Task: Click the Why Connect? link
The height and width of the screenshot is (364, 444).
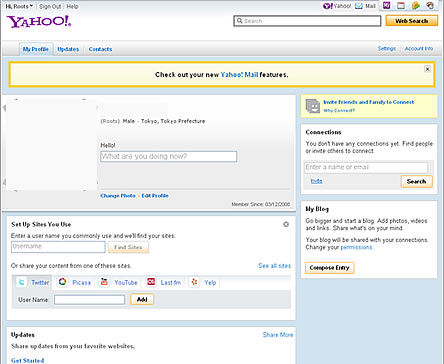Action: (x=339, y=110)
